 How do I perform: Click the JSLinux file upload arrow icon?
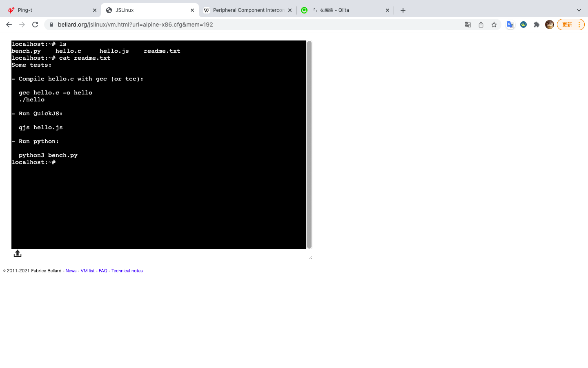(17, 253)
